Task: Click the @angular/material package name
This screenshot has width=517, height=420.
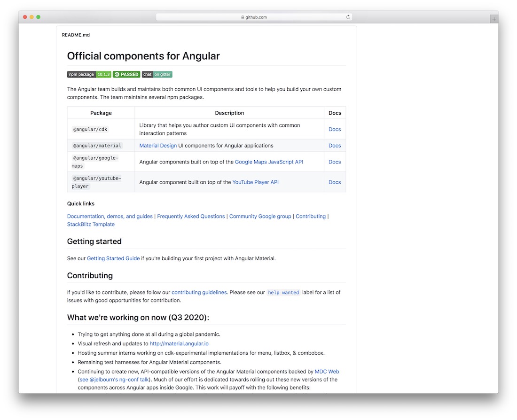Action: coord(97,145)
